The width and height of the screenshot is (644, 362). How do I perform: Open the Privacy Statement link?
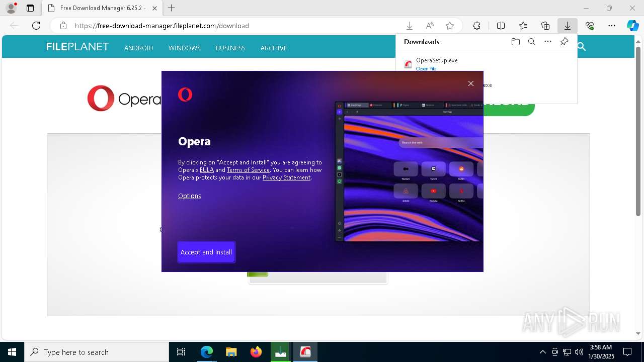point(286,177)
